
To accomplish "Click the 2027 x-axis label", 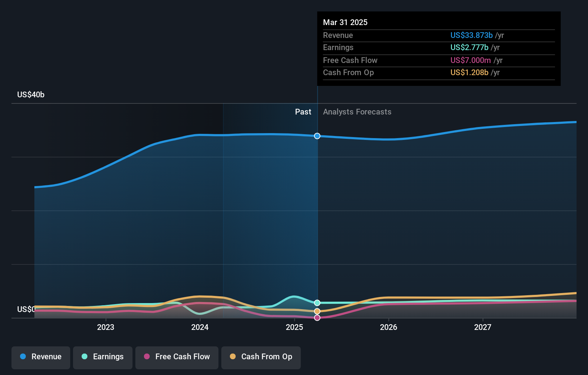I will (483, 327).
